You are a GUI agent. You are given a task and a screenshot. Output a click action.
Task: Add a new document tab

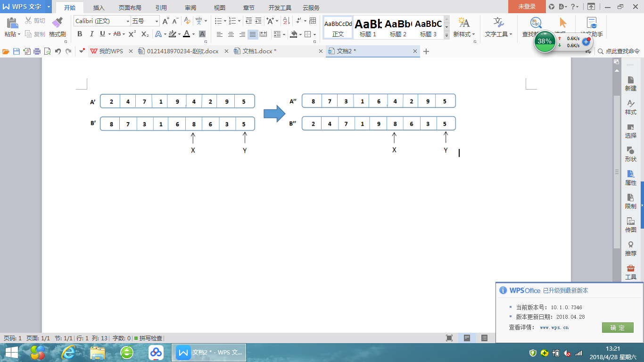(x=426, y=51)
